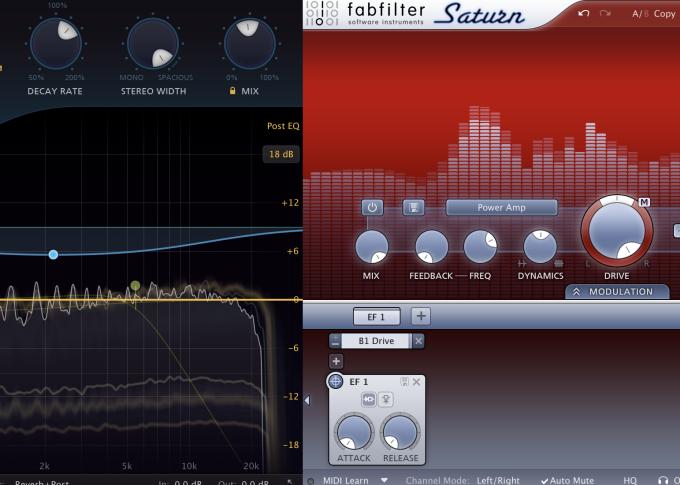The width and height of the screenshot is (680, 485).
Task: Select the green decay EQ band node
Action: click(135, 285)
